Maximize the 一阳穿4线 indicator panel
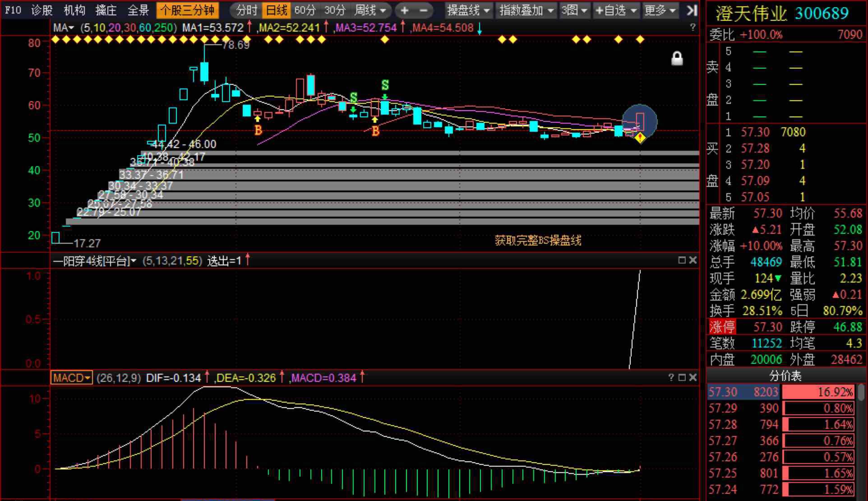 click(x=682, y=260)
